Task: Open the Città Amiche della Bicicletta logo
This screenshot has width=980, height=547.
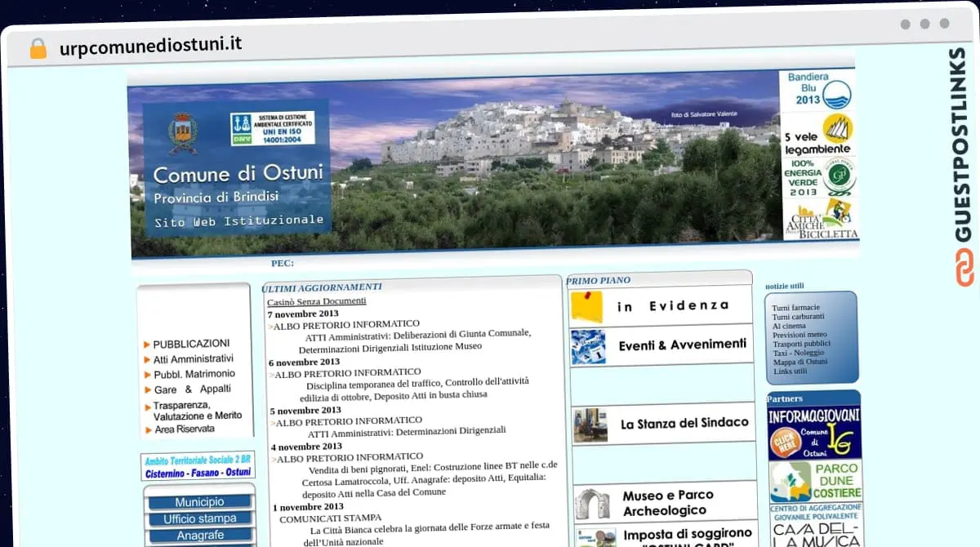Action: pyautogui.click(x=820, y=220)
